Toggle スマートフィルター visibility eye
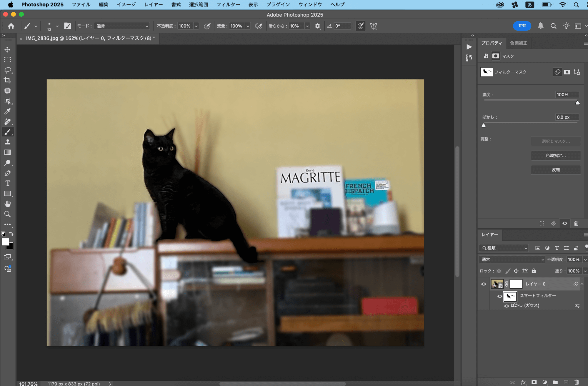The height and width of the screenshot is (386, 588). (499, 296)
